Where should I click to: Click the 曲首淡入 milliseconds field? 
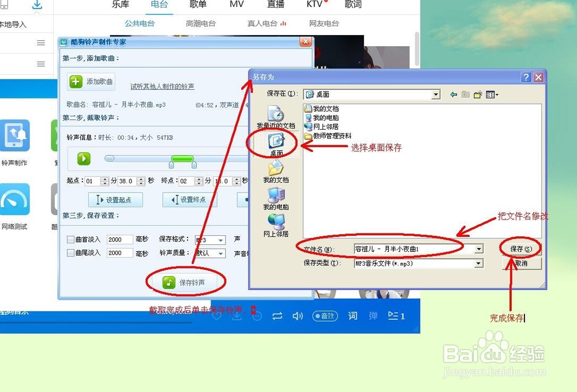119,239
